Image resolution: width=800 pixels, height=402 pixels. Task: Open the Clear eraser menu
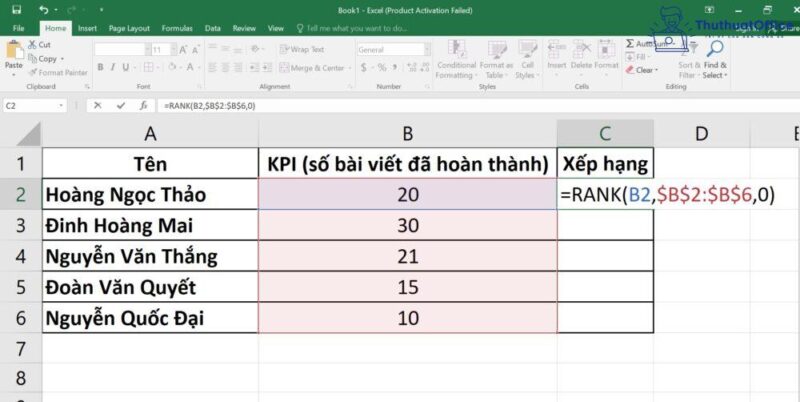pyautogui.click(x=642, y=70)
